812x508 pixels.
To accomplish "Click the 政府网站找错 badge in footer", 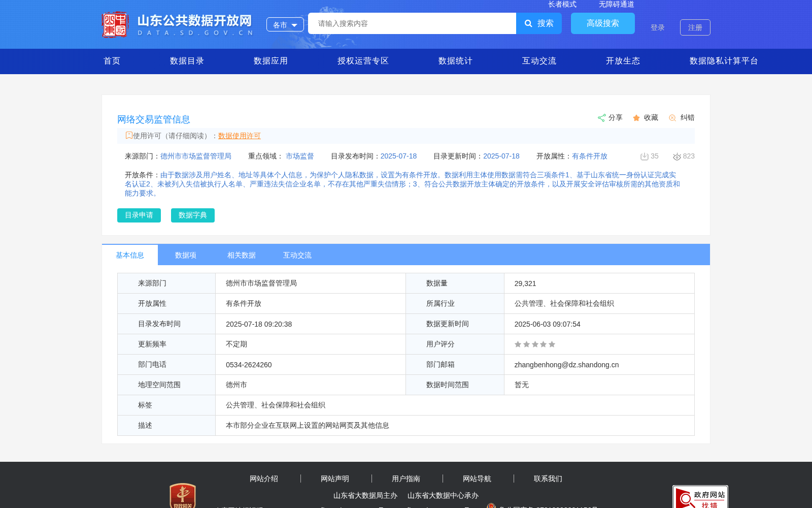I will point(700,497).
